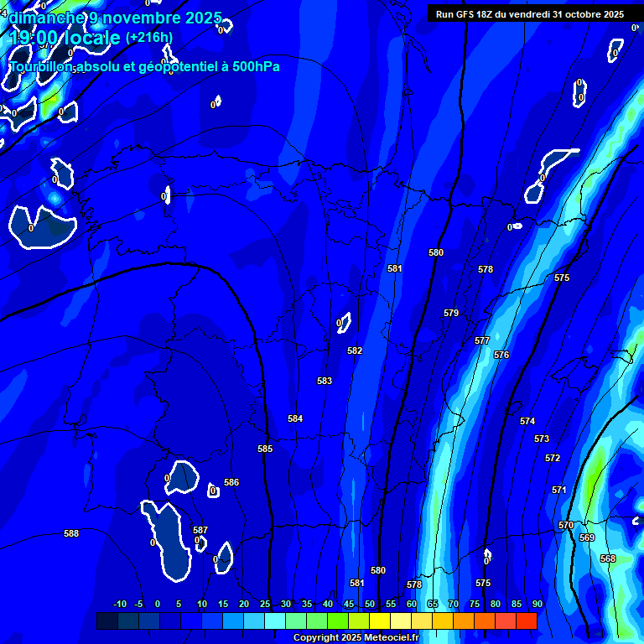This screenshot has height=644, width=644.
Task: Click the 576 geopotential label
Action: [501, 356]
